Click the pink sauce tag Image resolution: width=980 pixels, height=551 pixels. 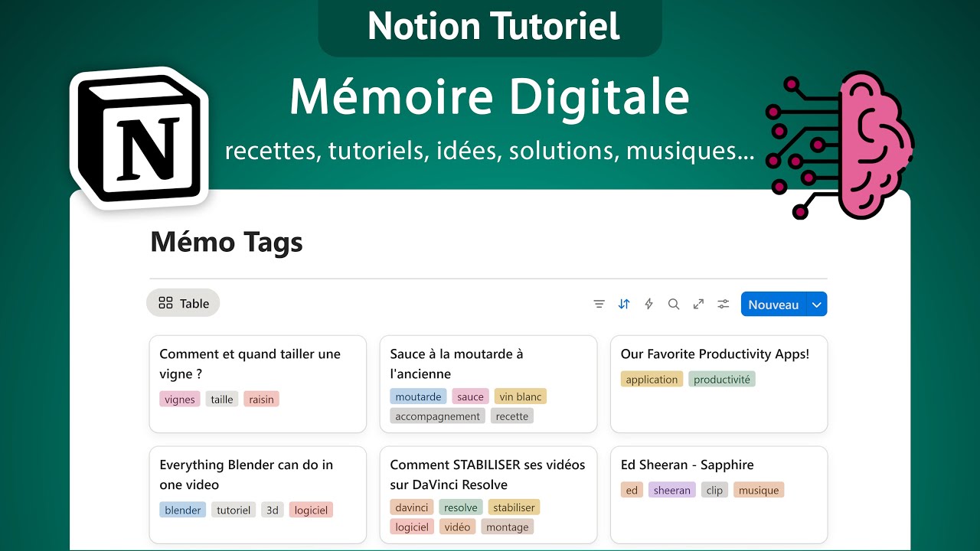[x=470, y=396]
